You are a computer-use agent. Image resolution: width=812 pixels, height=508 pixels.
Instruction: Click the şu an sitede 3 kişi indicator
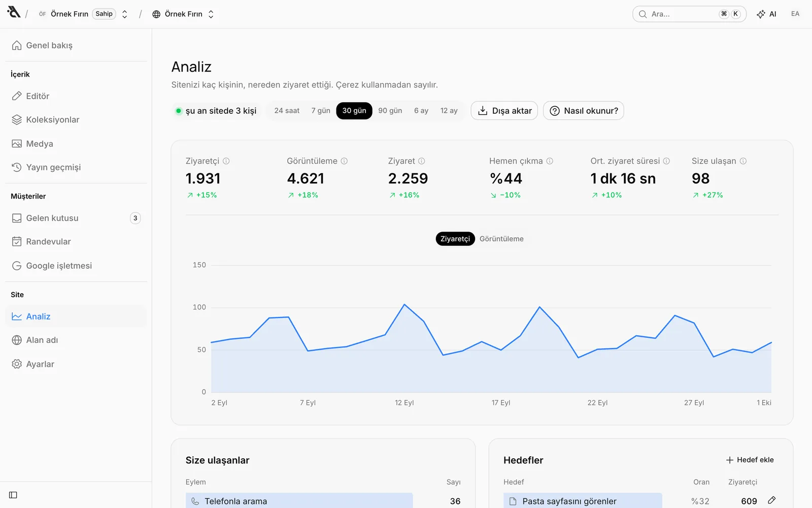216,111
